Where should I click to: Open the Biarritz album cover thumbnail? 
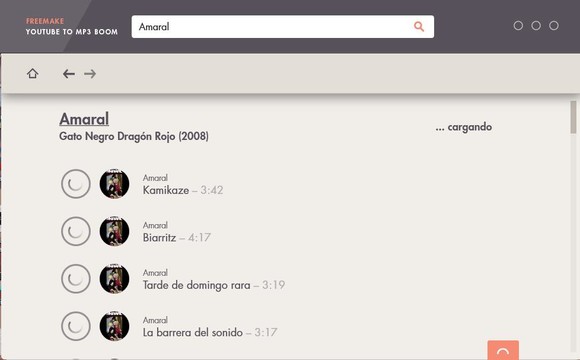point(114,231)
